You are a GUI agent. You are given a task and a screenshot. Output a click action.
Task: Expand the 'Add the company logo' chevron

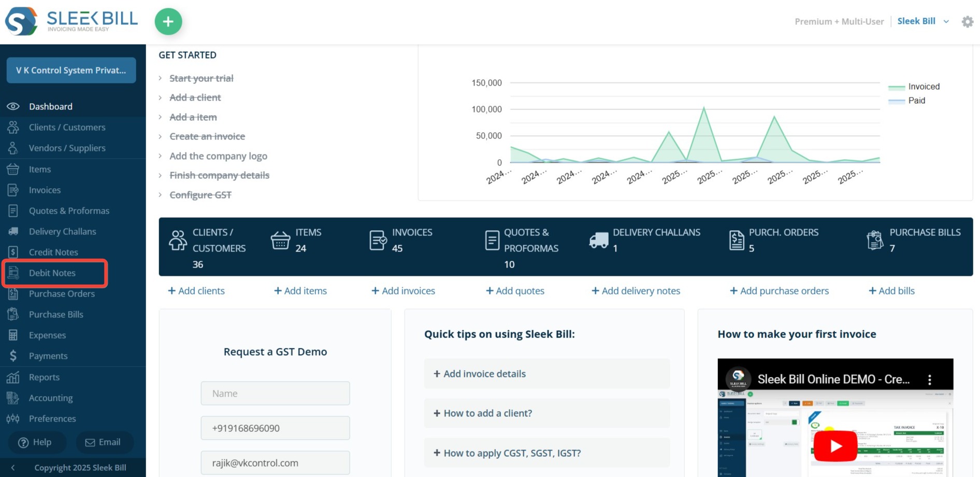[160, 156]
